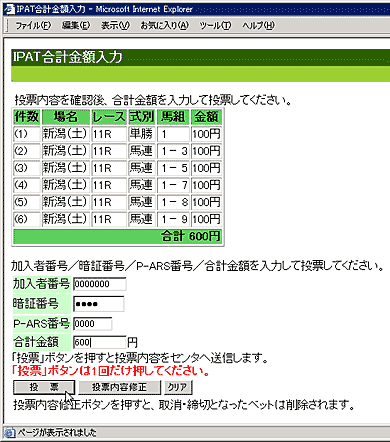Click the 暗証番号 field label
The image size is (390, 442).
click(42, 304)
